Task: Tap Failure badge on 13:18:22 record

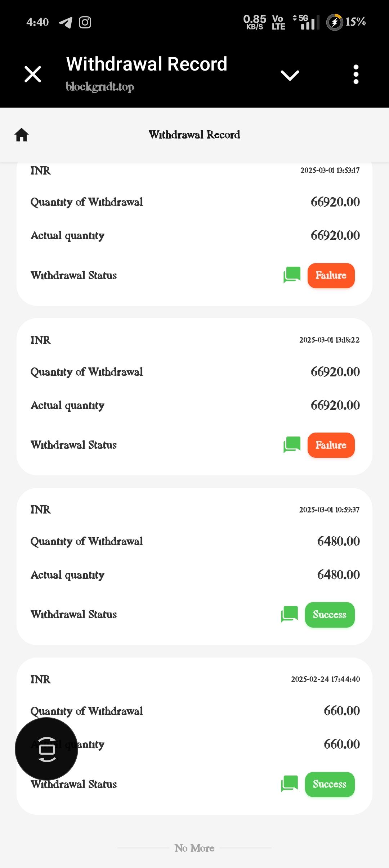Action: pos(331,445)
